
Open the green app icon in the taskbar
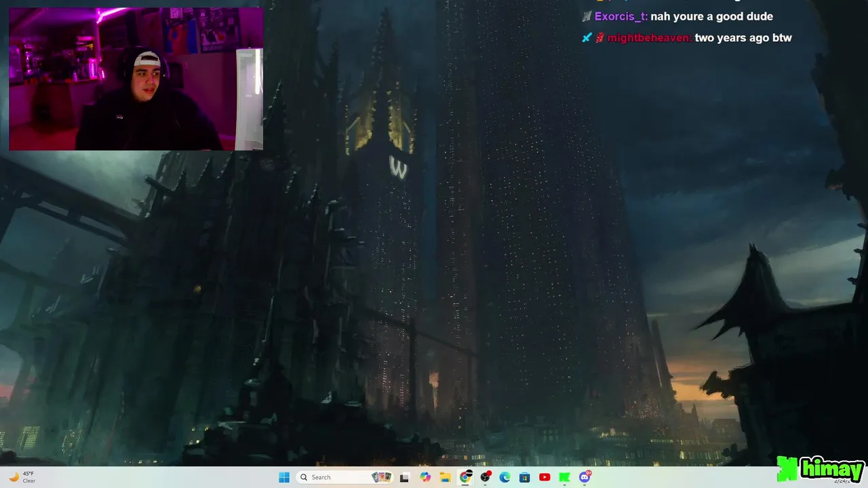[x=564, y=477]
